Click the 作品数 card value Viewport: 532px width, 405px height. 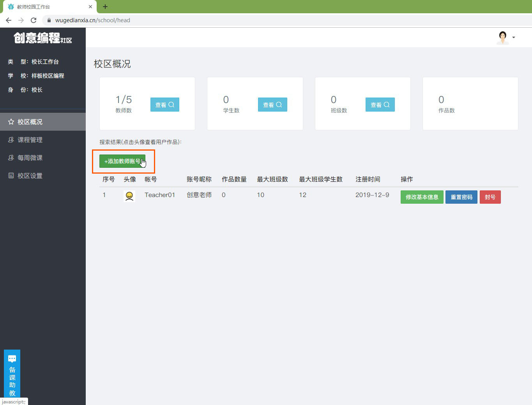[x=441, y=99]
